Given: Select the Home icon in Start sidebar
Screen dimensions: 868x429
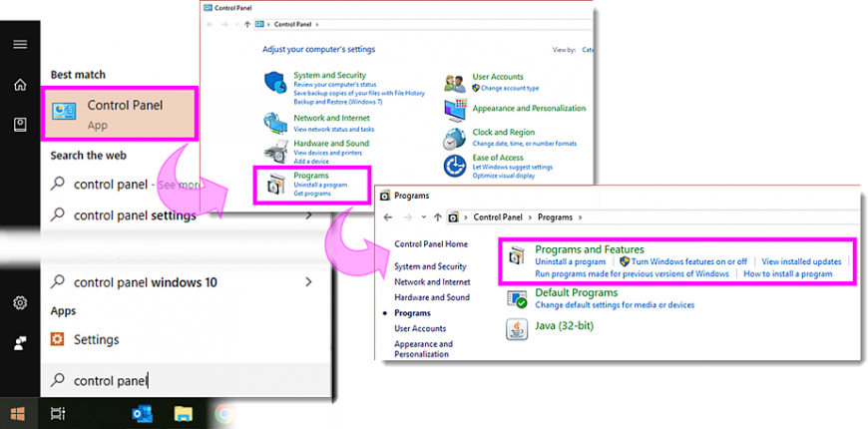Looking at the screenshot, I should [20, 85].
